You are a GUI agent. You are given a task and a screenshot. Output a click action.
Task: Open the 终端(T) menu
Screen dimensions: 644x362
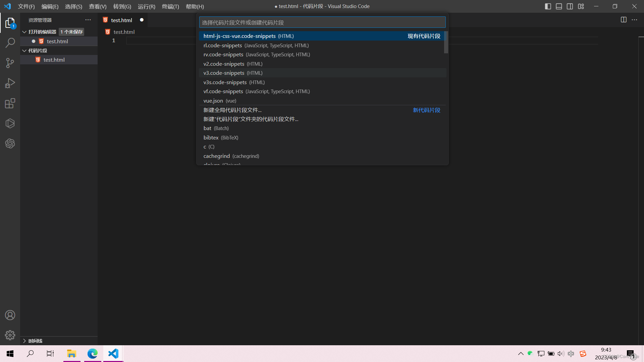[x=170, y=6]
